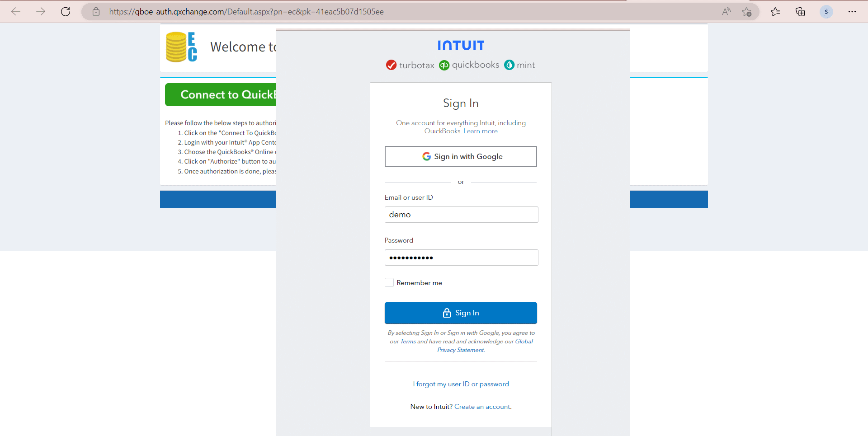Reload the page with the refresh icon
This screenshot has height=436, width=868.
(x=66, y=12)
